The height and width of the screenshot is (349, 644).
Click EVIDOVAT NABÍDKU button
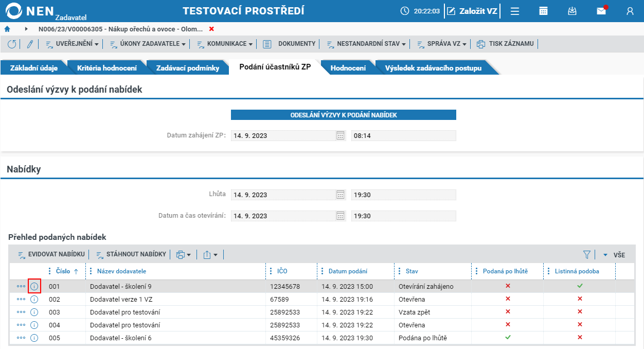51,254
